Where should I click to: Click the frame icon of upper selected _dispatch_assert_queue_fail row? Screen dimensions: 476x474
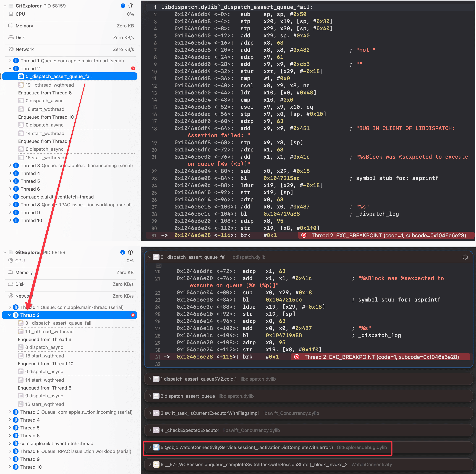[x=21, y=76]
